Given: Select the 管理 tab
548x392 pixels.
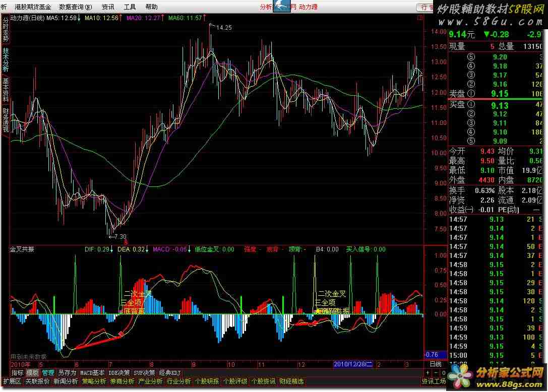Looking at the screenshot, I should pos(48,373).
